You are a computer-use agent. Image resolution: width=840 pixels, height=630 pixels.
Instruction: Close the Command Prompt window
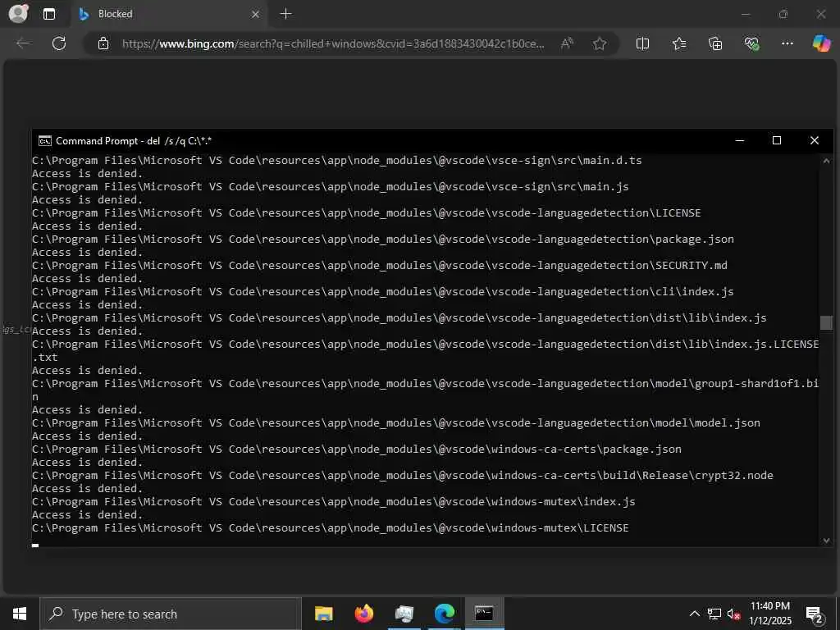(815, 140)
